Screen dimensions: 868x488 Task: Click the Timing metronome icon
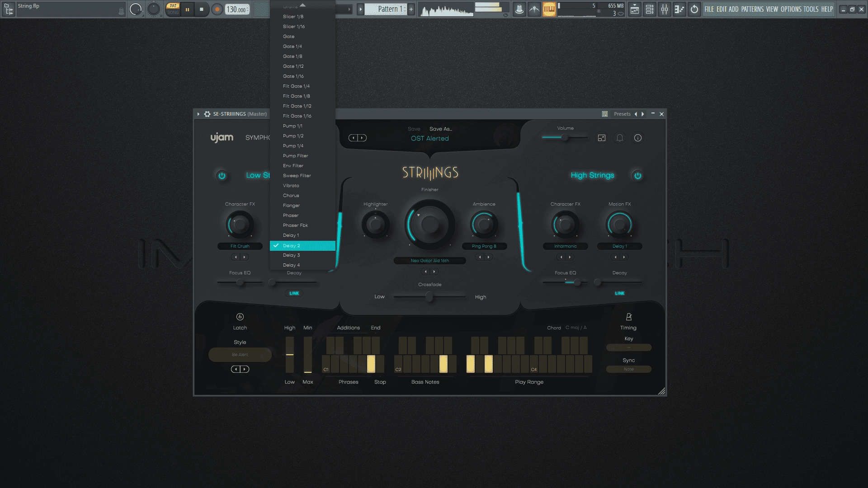[629, 317]
